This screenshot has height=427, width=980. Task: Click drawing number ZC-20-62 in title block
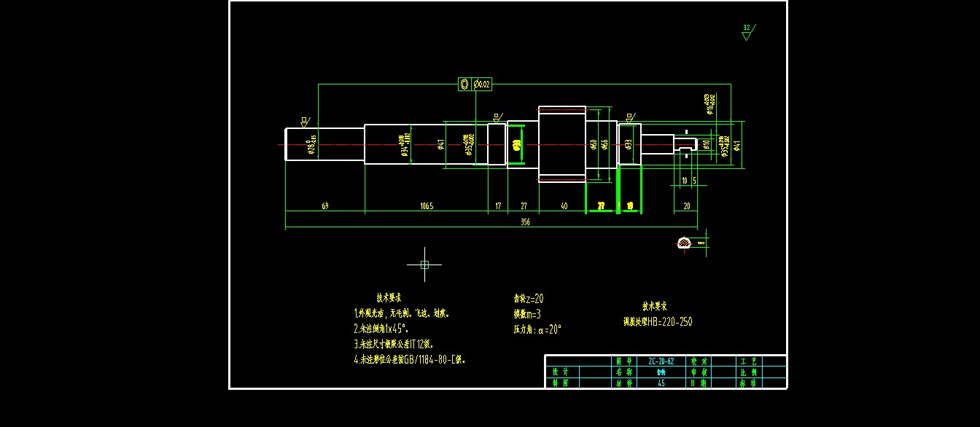[x=661, y=361]
